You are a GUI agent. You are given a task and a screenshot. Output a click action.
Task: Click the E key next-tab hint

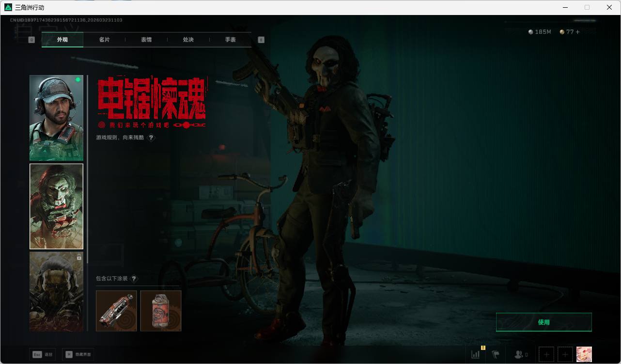tap(261, 40)
